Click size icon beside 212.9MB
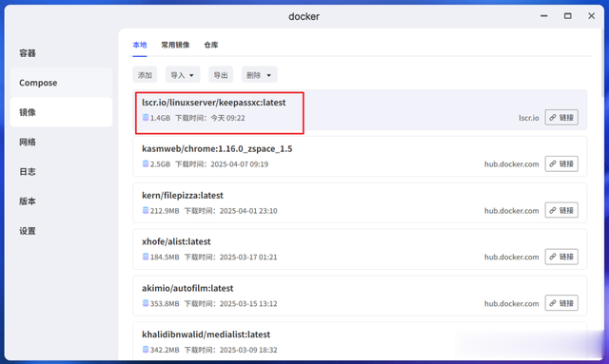The width and height of the screenshot is (609, 364). click(x=146, y=210)
